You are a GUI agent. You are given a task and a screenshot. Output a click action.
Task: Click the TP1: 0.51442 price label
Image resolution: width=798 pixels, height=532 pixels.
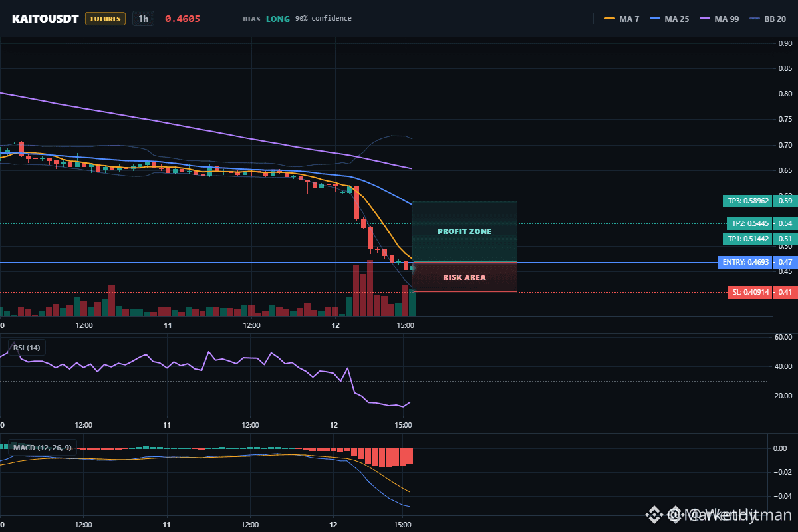pos(747,239)
